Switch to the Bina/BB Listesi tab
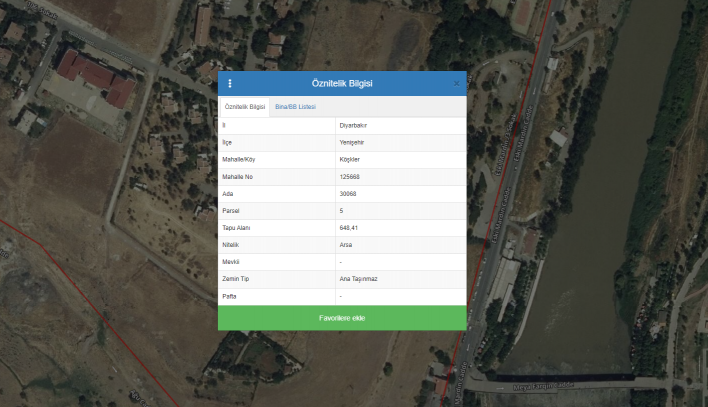This screenshot has height=407, width=708. pos(295,106)
